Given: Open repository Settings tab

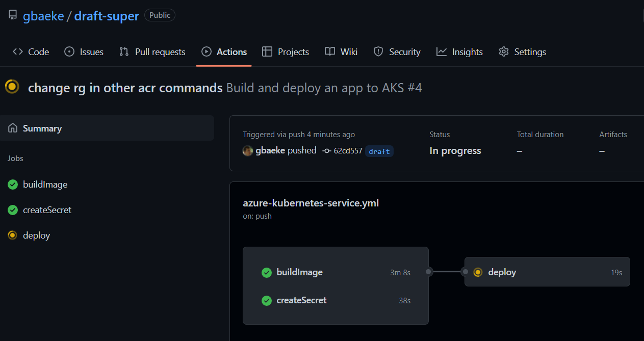Looking at the screenshot, I should [x=522, y=52].
